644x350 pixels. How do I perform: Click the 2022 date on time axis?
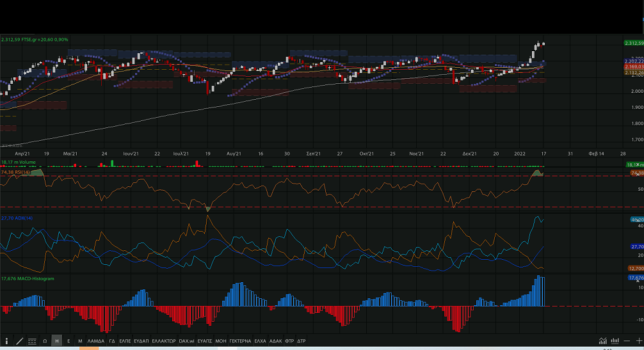click(x=519, y=154)
